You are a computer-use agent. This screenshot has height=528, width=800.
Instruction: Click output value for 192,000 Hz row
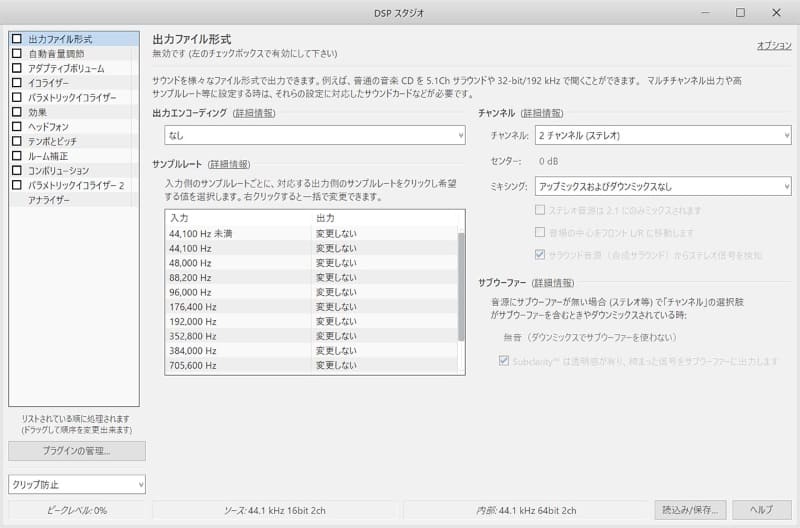click(336, 321)
